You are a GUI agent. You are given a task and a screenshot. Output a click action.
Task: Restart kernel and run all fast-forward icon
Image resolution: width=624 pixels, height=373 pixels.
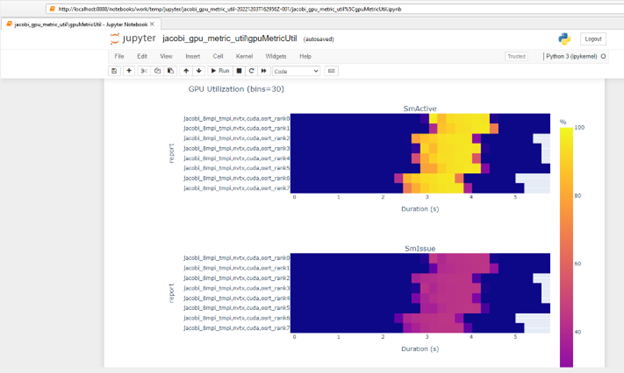263,71
